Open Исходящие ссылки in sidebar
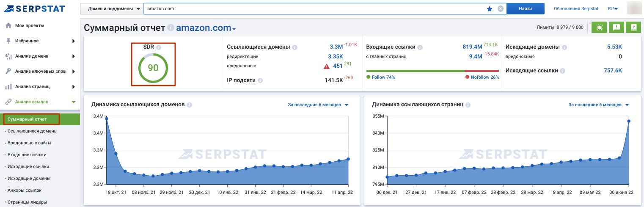Screen dimensions: 644x207 [x=28, y=166]
